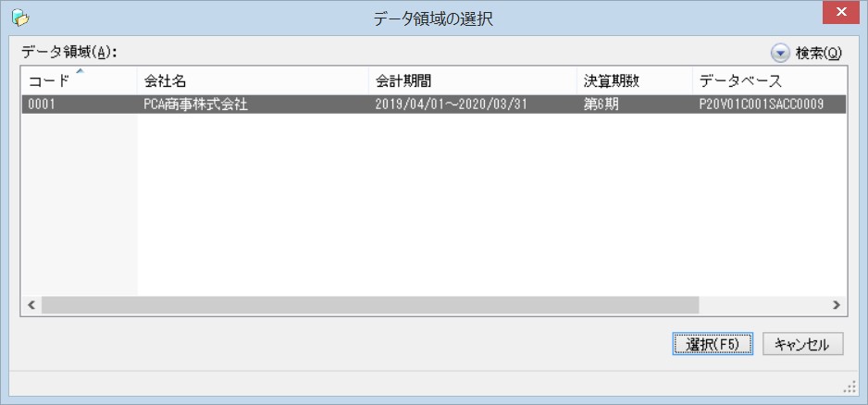The image size is (868, 405).
Task: Open the 検索(Q) search panel label
Action: point(819,53)
